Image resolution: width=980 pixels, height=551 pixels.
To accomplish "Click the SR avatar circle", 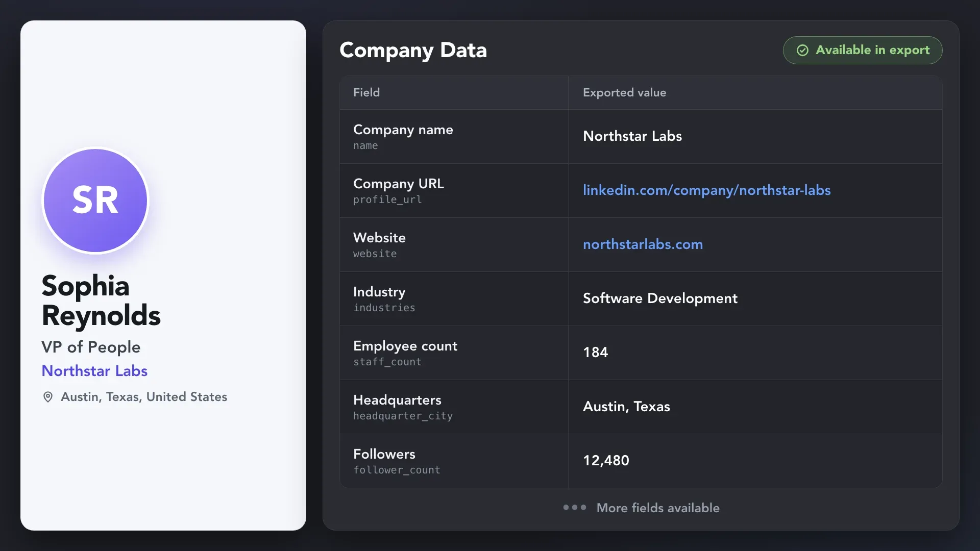I will point(95,201).
